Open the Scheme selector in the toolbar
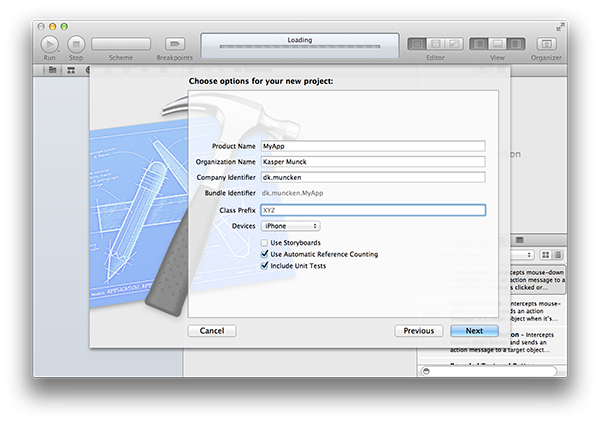 (x=121, y=44)
